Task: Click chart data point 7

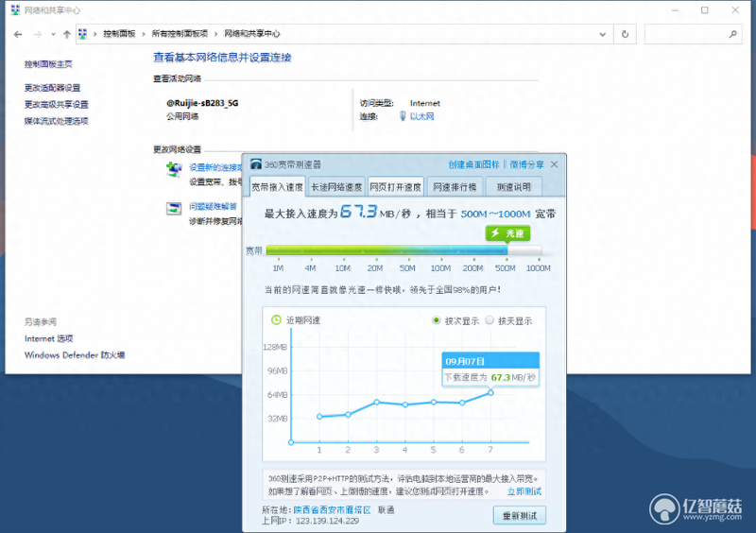Action: (x=490, y=392)
